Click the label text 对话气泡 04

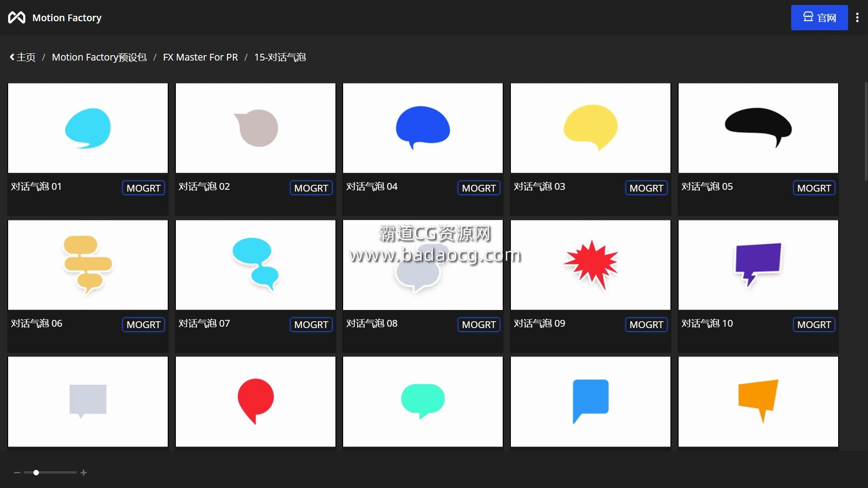pos(372,187)
